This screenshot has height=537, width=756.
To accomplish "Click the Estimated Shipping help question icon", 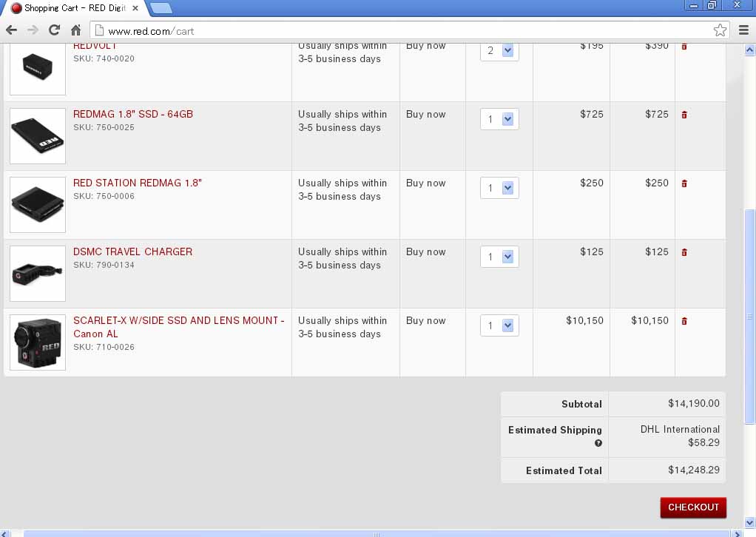I will click(x=598, y=443).
